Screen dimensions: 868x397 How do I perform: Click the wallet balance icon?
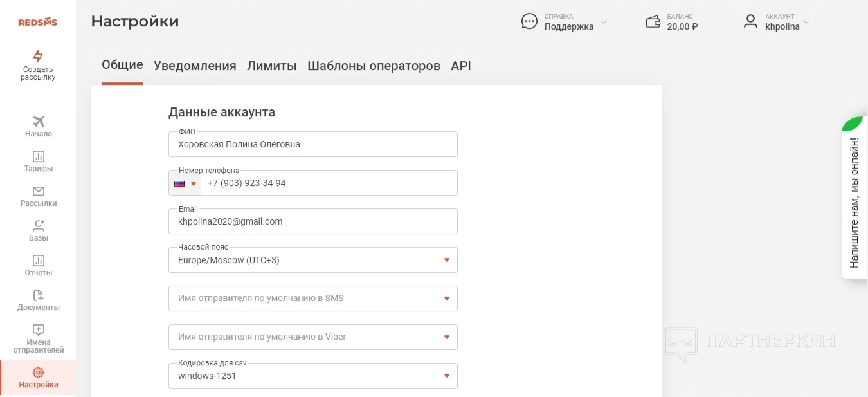pos(653,22)
